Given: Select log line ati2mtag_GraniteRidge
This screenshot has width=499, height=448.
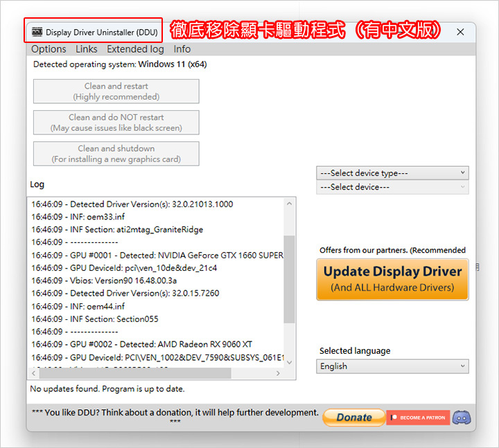Looking at the screenshot, I should click(x=117, y=230).
